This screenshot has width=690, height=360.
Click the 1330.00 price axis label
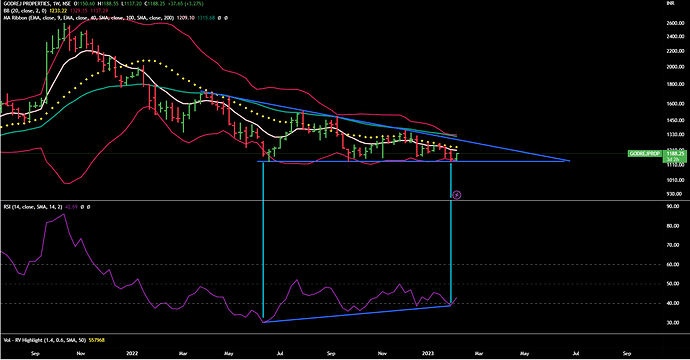pyautogui.click(x=675, y=134)
